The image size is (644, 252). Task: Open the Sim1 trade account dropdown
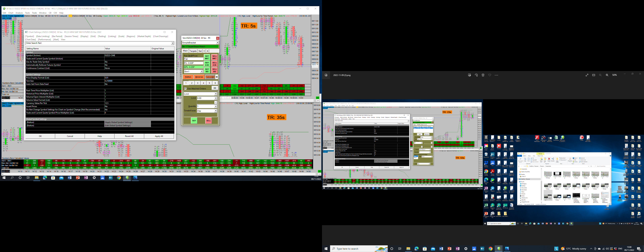201,72
